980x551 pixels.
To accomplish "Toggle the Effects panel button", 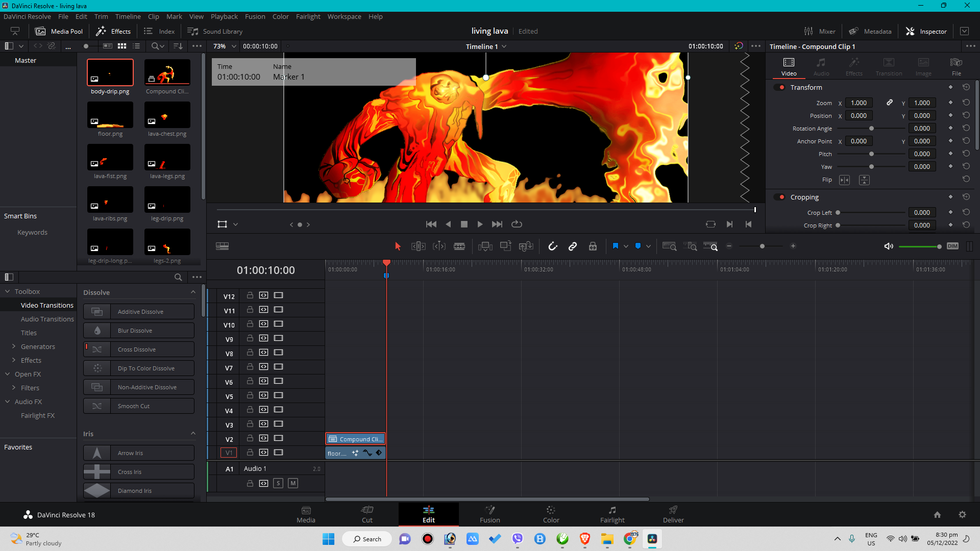I will click(113, 31).
